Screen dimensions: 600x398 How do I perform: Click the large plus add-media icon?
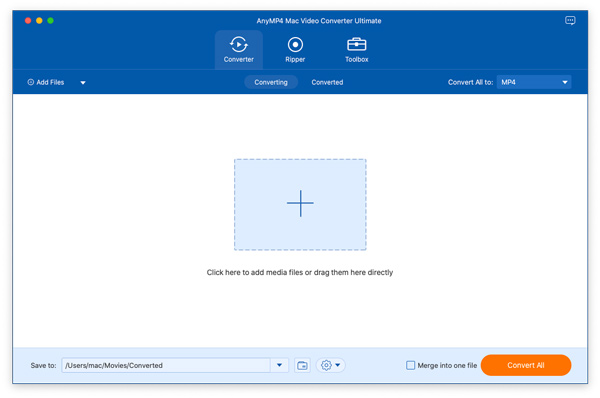tap(300, 203)
